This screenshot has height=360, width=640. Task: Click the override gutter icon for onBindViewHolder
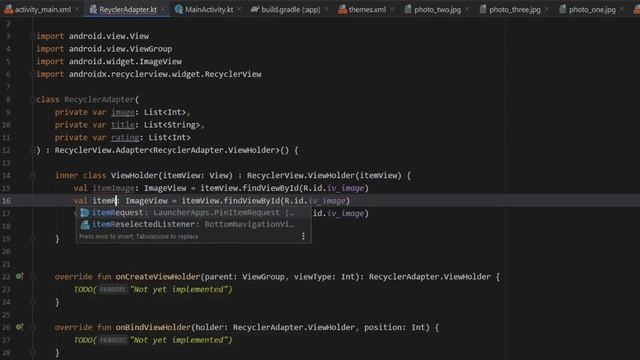pyautogui.click(x=19, y=327)
